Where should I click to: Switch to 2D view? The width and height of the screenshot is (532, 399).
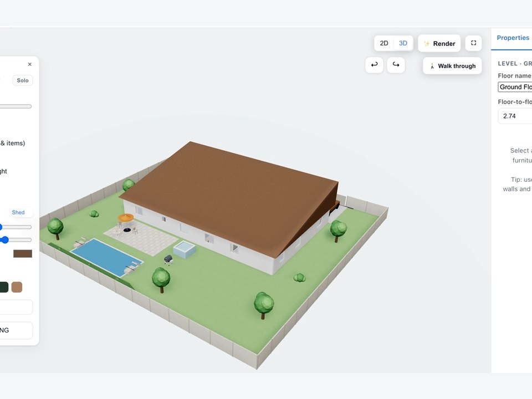(x=384, y=43)
